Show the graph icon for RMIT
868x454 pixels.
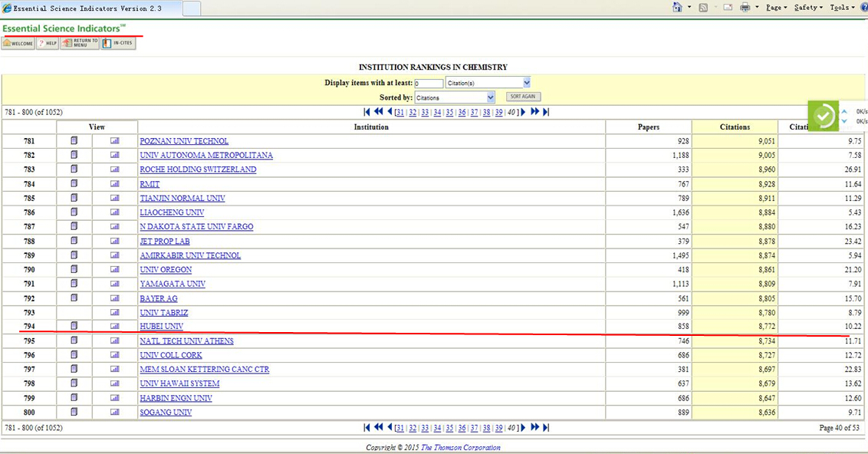[x=114, y=184]
